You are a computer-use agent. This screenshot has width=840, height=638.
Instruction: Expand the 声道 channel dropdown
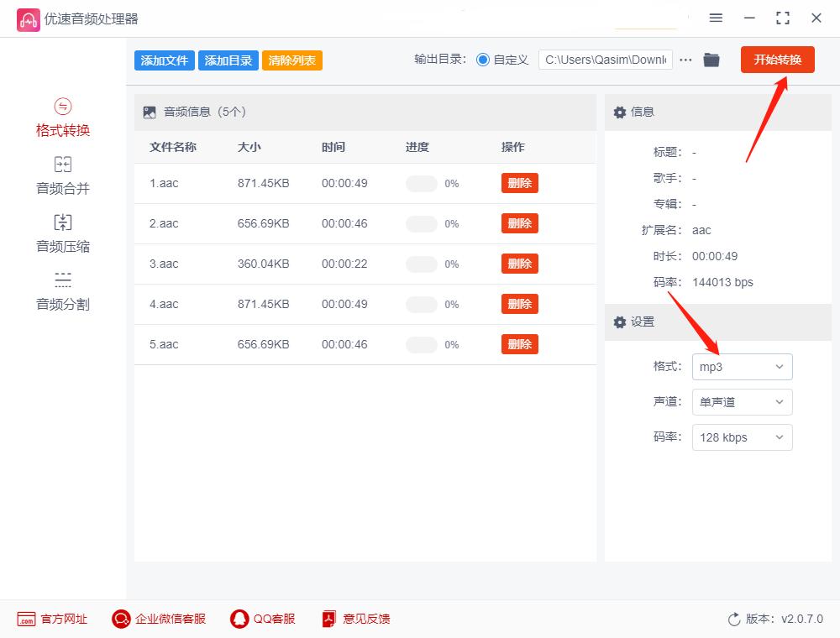[742, 402]
